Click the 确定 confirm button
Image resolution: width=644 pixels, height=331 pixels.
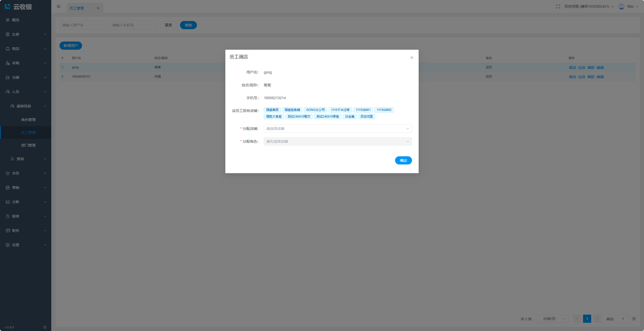403,160
